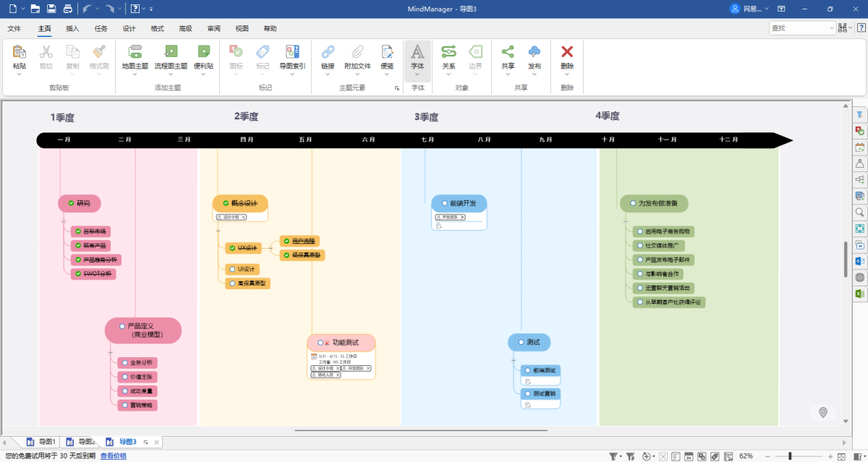Viewport: 868px width, 462px height.
Task: Click the 关系 relationship icon
Action: point(448,51)
